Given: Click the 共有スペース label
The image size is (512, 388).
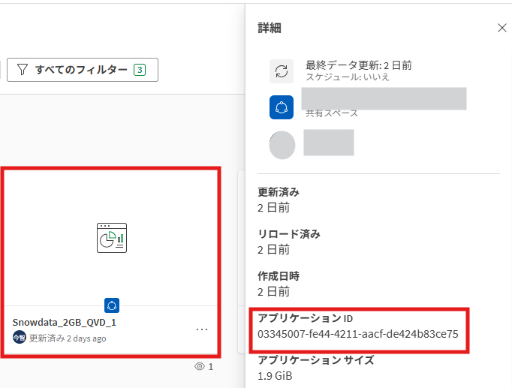Looking at the screenshot, I should 332,113.
